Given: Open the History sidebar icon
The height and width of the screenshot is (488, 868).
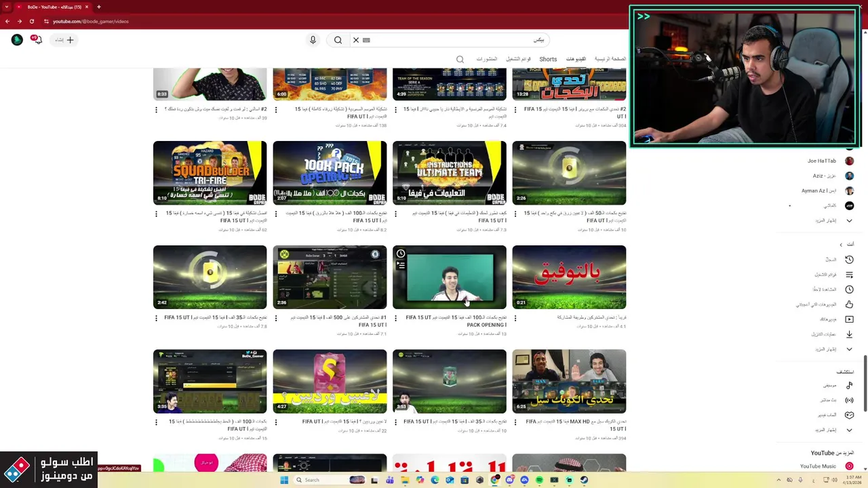Looking at the screenshot, I should [849, 260].
